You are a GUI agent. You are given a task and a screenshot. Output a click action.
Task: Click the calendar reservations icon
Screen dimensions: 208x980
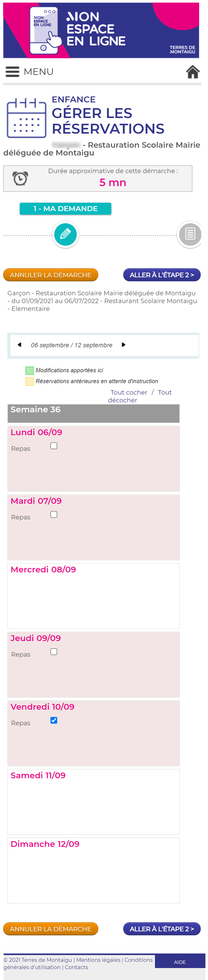click(26, 117)
